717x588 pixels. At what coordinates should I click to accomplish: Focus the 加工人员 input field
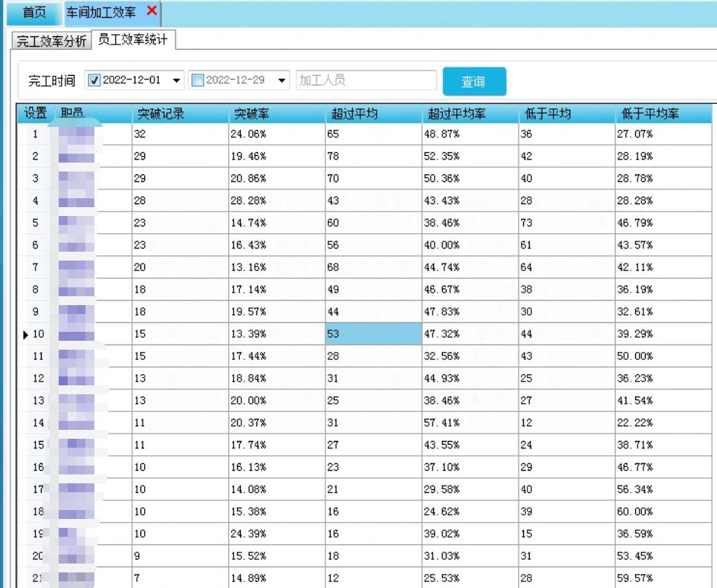[366, 80]
